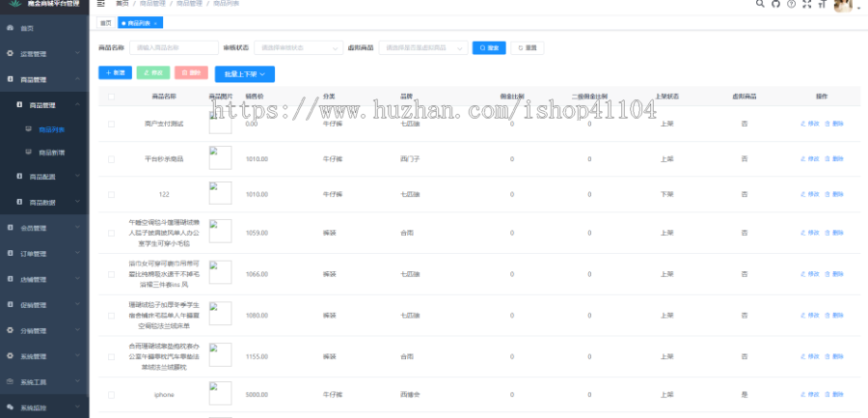This screenshot has width=868, height=418.
Task: Click the green 修改 toolbar button
Action: (x=153, y=72)
